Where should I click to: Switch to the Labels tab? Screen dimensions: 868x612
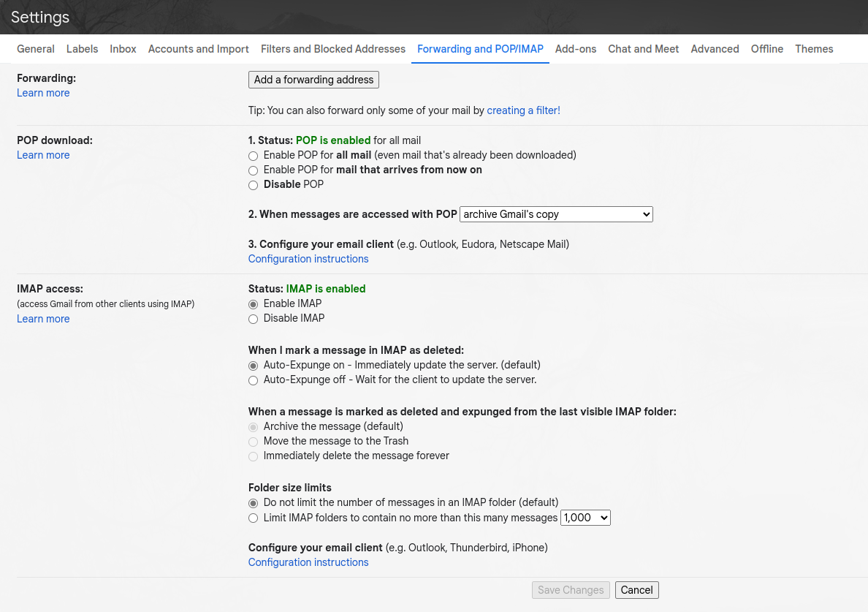pos(82,49)
